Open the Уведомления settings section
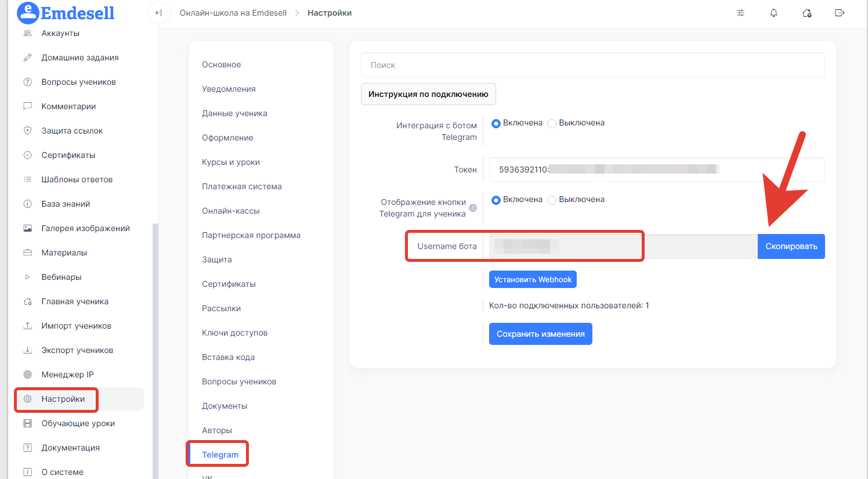This screenshot has width=868, height=479. [229, 89]
